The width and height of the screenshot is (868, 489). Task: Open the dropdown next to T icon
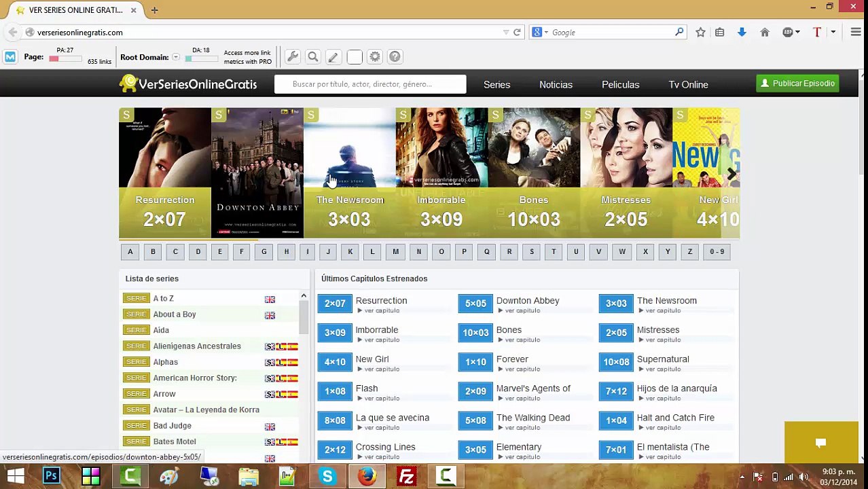coord(833,32)
